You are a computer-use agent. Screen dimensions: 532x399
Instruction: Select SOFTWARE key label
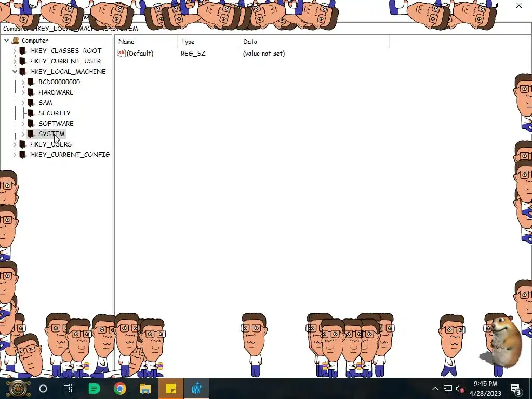click(x=56, y=124)
